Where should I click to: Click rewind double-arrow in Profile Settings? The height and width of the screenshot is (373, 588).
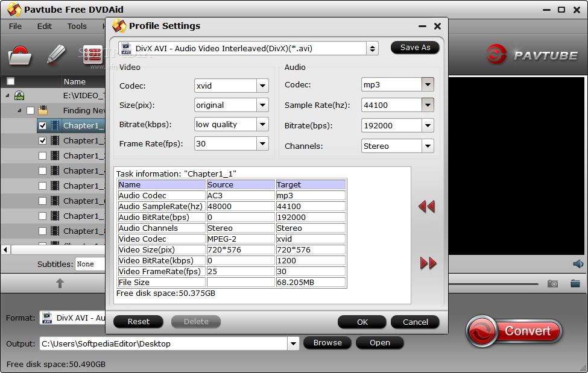pyautogui.click(x=427, y=206)
